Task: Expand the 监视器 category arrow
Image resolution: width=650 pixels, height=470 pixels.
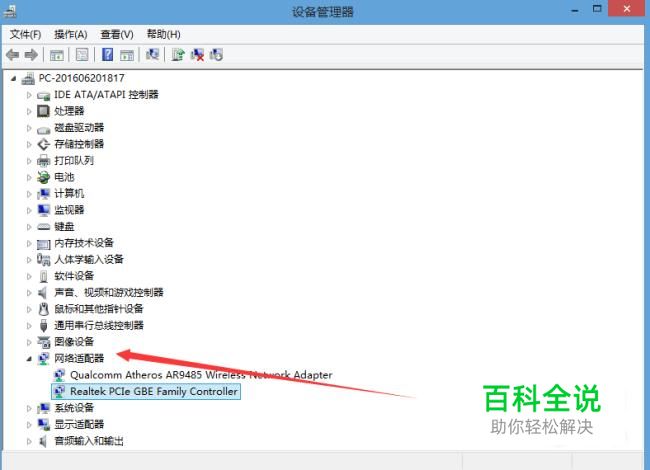Action: pos(29,211)
